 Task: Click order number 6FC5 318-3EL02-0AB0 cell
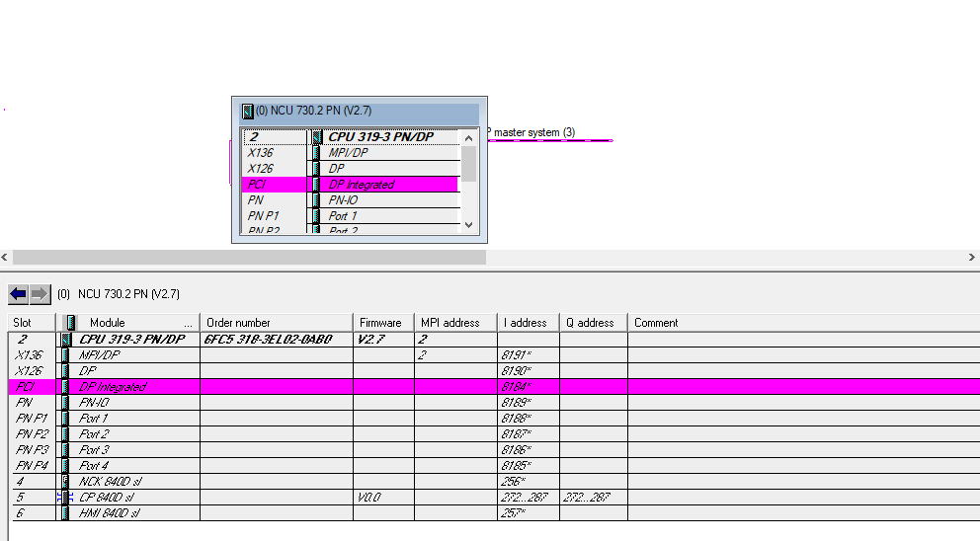pos(277,340)
